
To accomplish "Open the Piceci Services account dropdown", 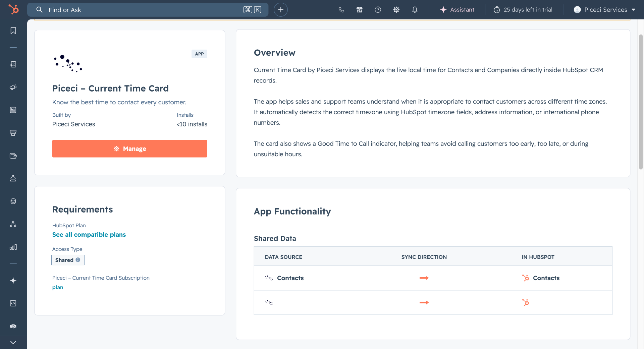I will pyautogui.click(x=605, y=10).
